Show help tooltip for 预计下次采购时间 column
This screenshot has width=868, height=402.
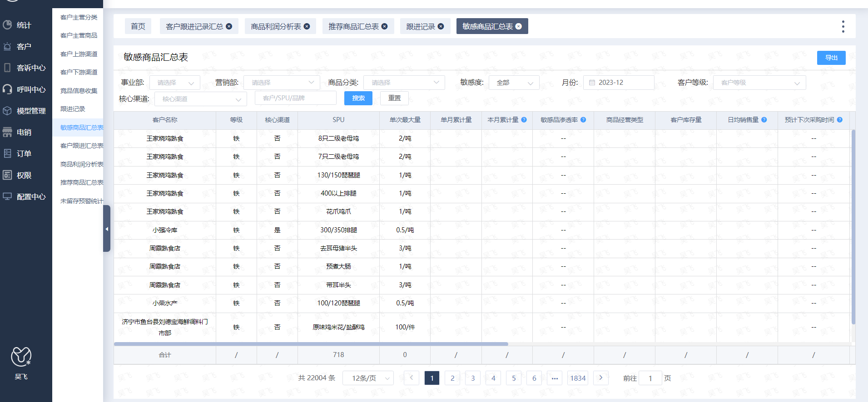[839, 120]
